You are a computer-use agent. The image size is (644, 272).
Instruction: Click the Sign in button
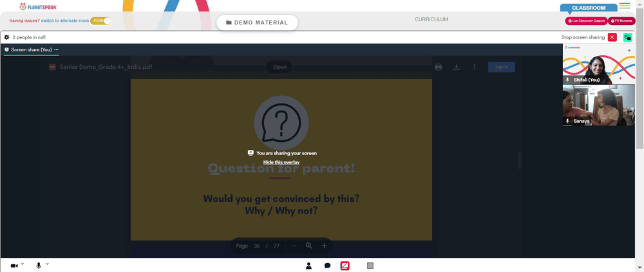coord(502,67)
